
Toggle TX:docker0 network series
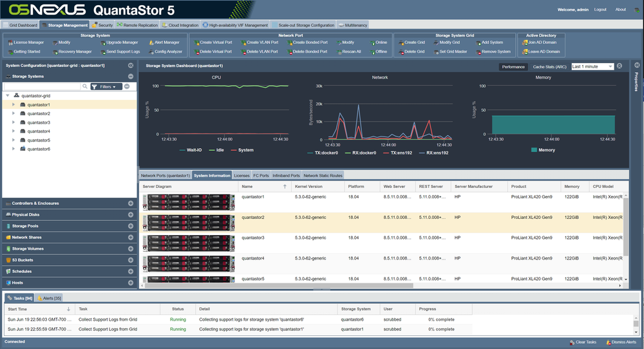323,153
